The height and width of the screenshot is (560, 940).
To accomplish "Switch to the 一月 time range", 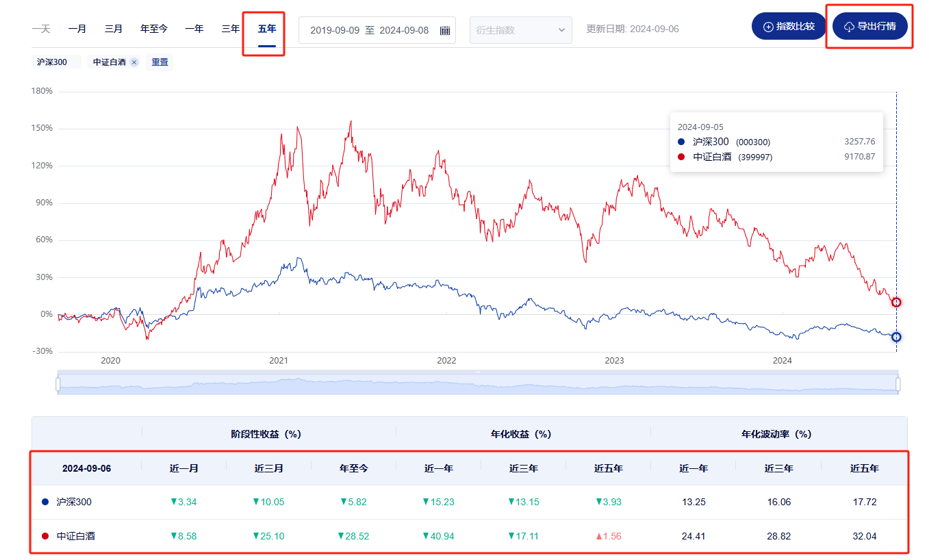I will [x=77, y=29].
